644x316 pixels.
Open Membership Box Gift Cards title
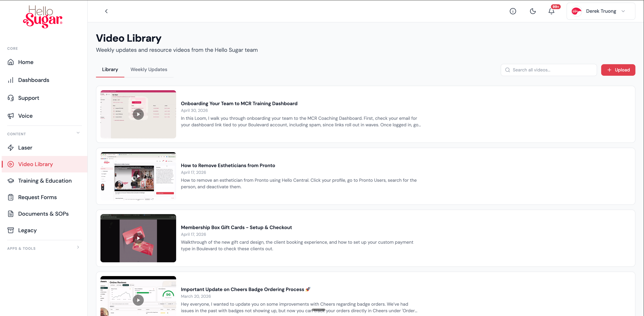(x=236, y=227)
